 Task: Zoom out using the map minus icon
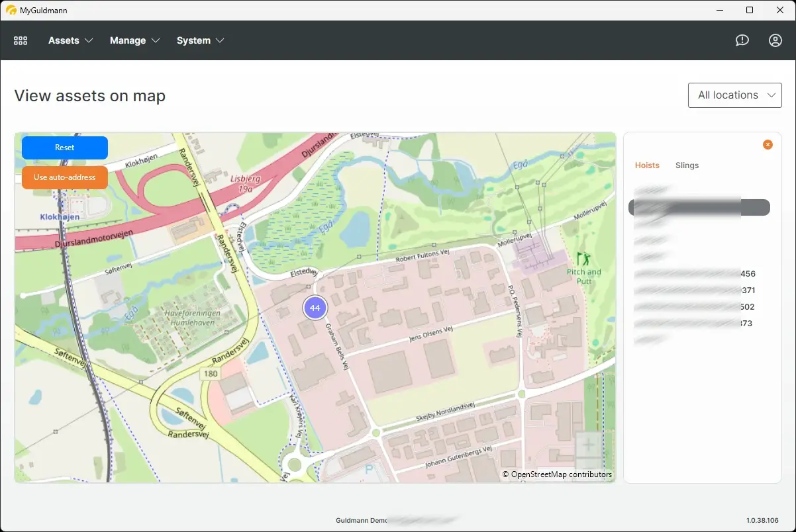pyautogui.click(x=588, y=465)
